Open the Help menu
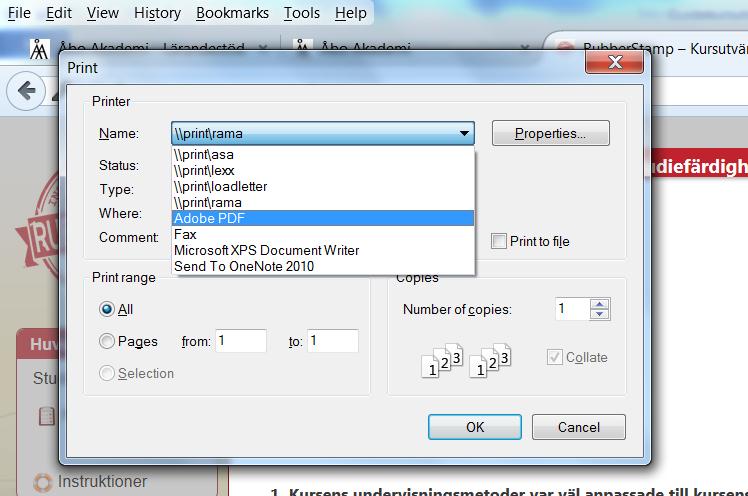The width and height of the screenshot is (748, 496). click(x=351, y=13)
